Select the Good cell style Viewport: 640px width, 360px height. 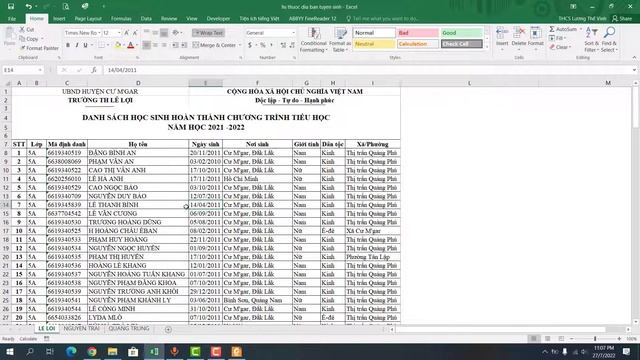pyautogui.click(x=462, y=33)
